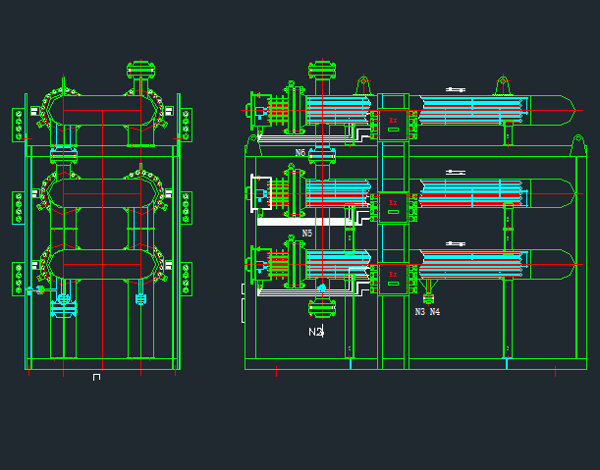This screenshot has height=470, width=600.
Task: Click white-outlined end cap of middle exchanger
Action: pyautogui.click(x=260, y=192)
